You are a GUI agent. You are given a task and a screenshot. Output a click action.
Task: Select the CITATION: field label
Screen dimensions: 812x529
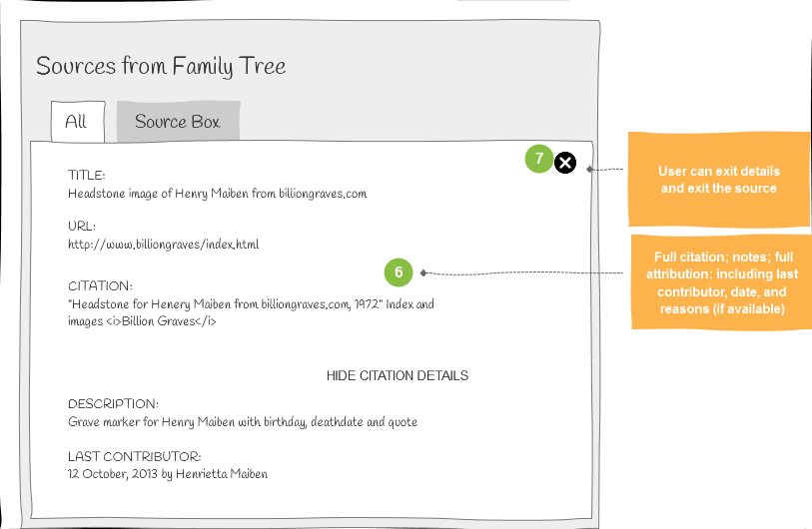(x=100, y=286)
